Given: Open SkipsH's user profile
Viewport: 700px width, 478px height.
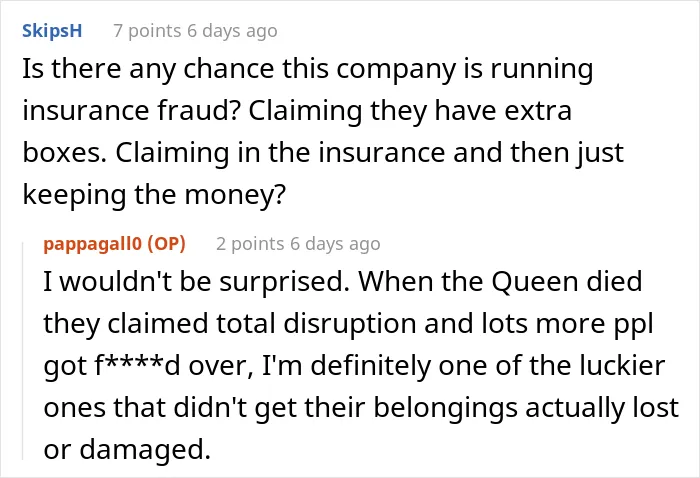Looking at the screenshot, I should coord(52,31).
